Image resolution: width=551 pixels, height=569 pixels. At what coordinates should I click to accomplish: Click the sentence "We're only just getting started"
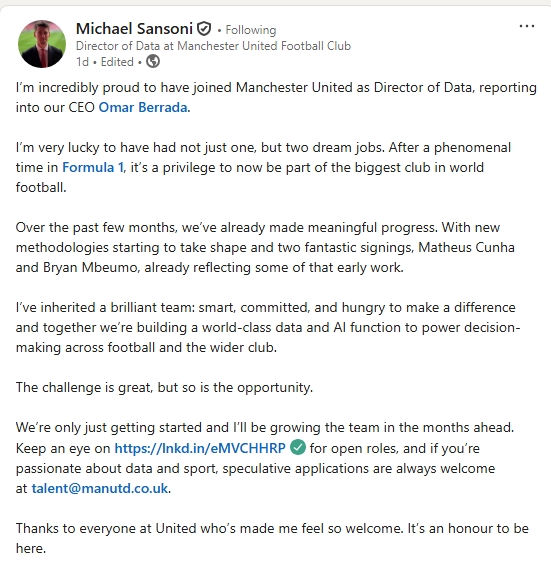pos(265,427)
